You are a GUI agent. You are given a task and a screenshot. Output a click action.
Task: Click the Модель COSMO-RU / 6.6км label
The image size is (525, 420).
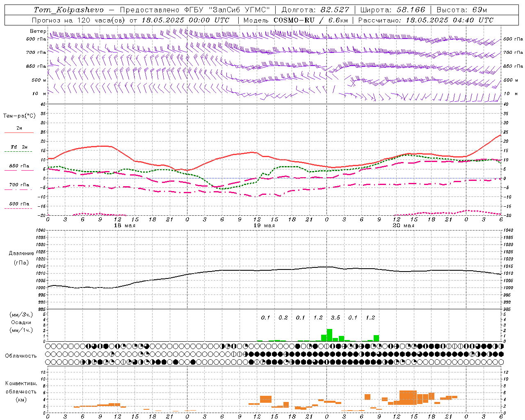click(296, 20)
